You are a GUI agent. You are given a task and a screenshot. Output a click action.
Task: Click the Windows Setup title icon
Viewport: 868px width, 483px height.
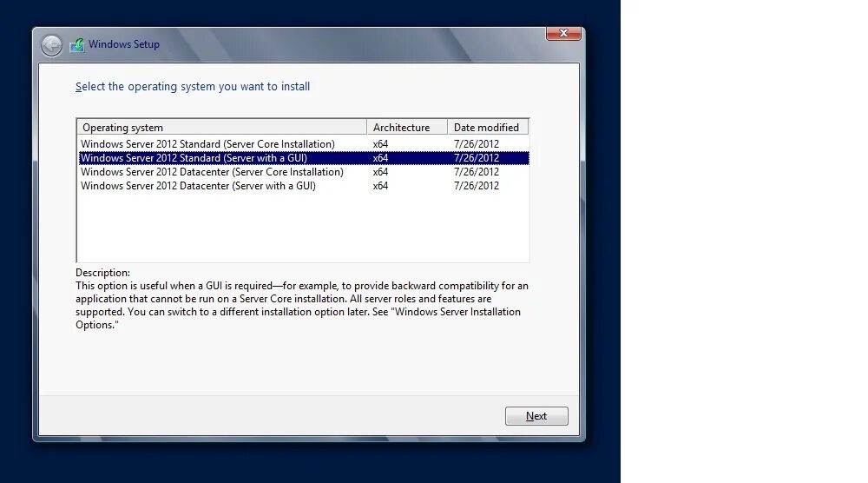point(77,45)
